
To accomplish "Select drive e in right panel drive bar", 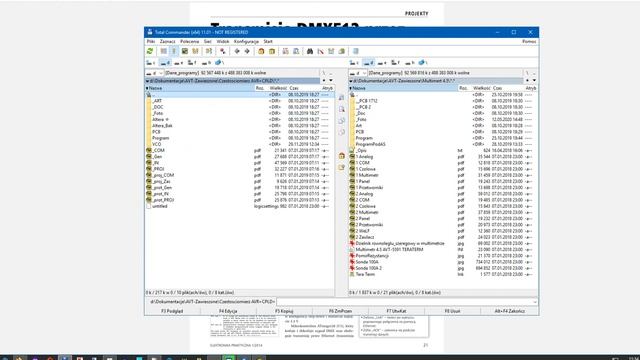I will point(382,63).
